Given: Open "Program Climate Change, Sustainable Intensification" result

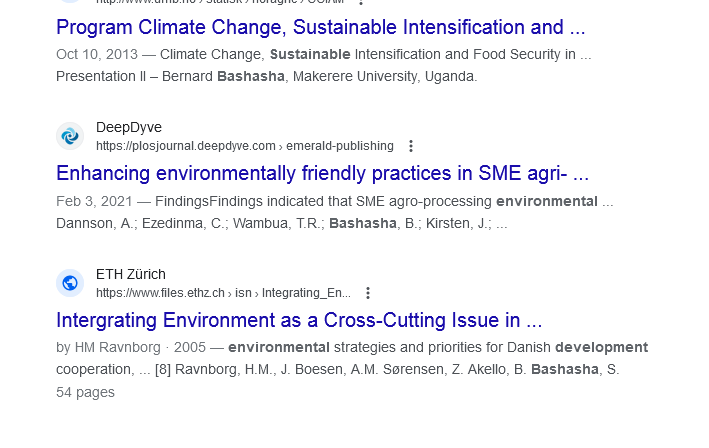Looking at the screenshot, I should [x=320, y=27].
